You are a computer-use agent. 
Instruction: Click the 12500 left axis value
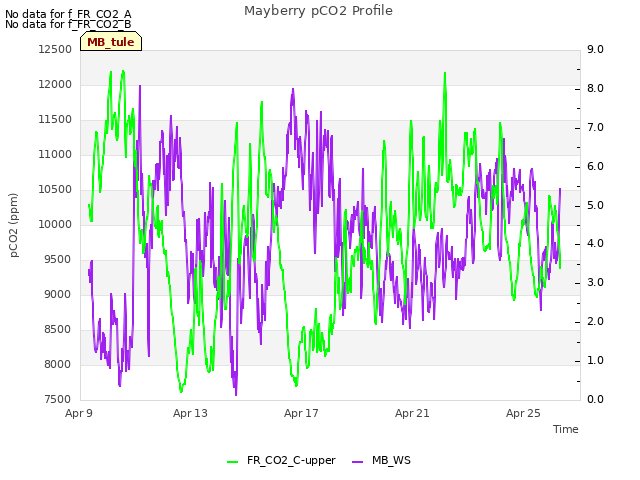click(55, 49)
